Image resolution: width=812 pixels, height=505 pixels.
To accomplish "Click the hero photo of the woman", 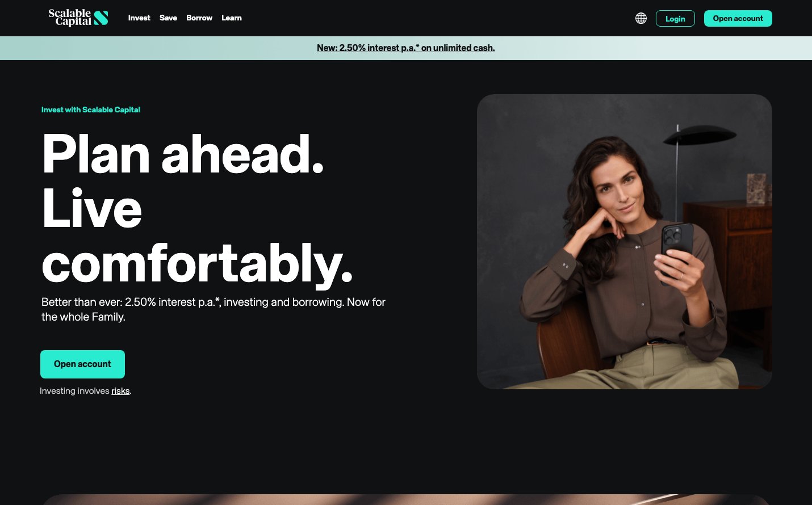I will coord(624,241).
